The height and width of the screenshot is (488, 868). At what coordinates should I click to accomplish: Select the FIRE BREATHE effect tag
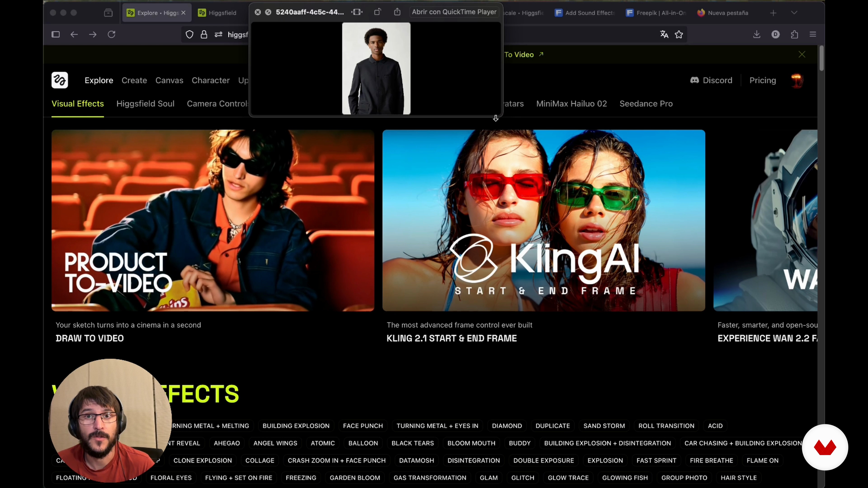711,460
